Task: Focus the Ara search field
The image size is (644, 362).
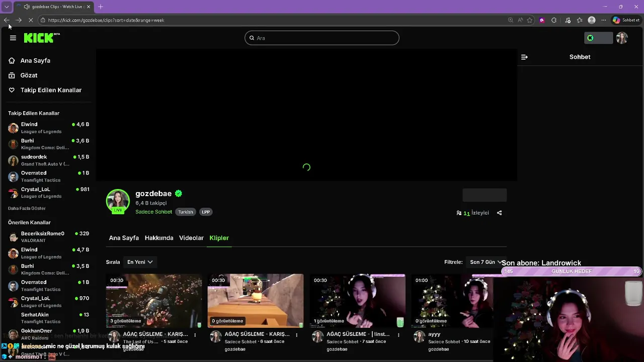Action: pos(322,38)
